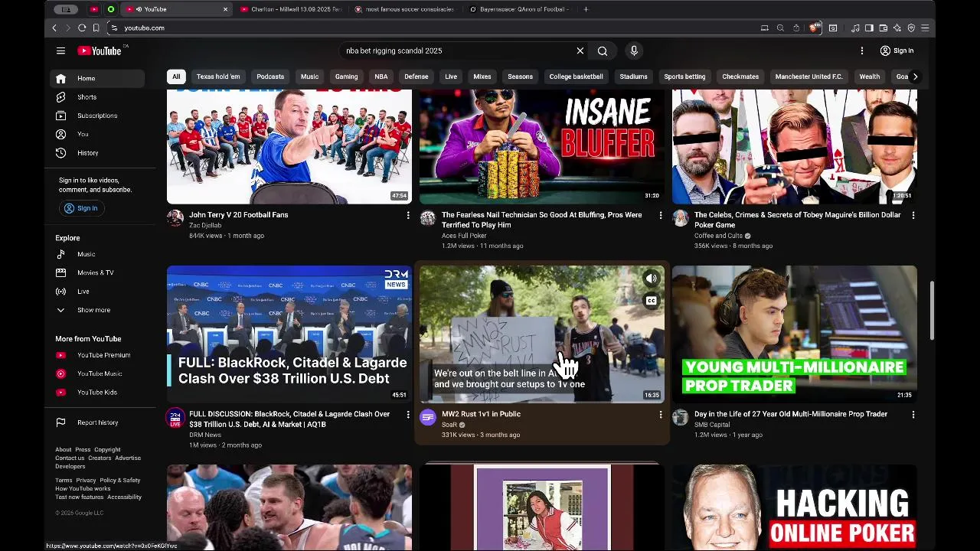This screenshot has height=551, width=980.
Task: Open options for Tobey Maguire poker video
Action: click(913, 216)
